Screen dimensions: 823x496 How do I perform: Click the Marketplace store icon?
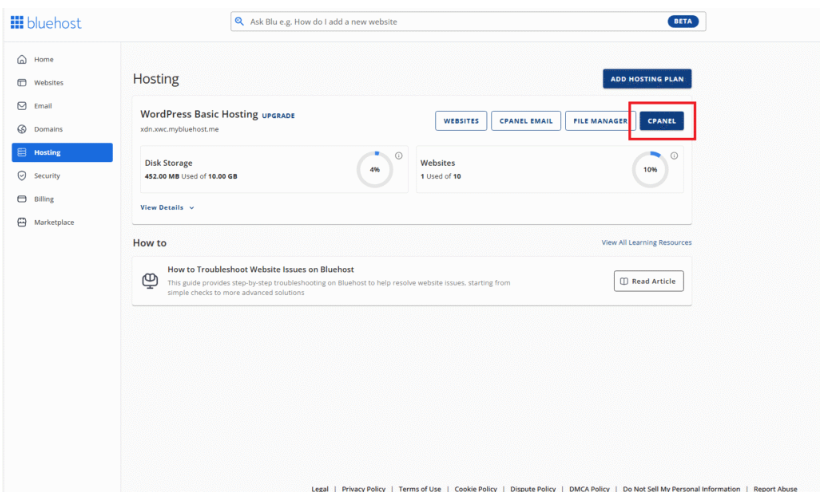tap(22, 222)
